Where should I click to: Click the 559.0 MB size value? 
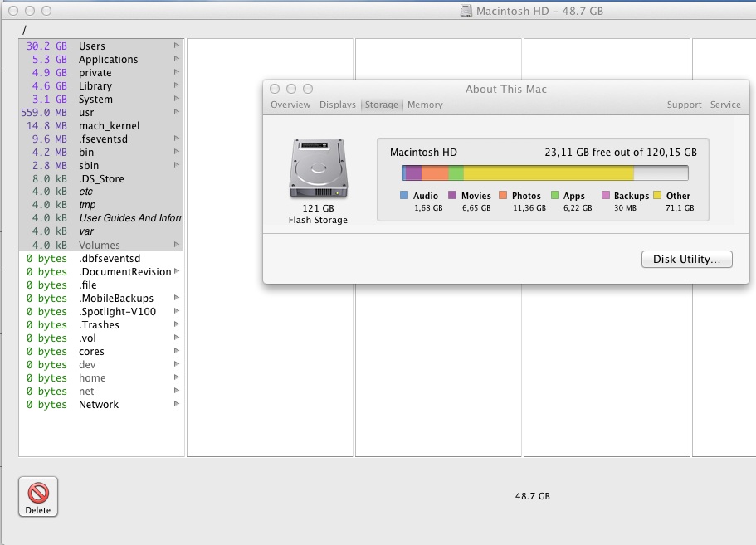coord(44,112)
